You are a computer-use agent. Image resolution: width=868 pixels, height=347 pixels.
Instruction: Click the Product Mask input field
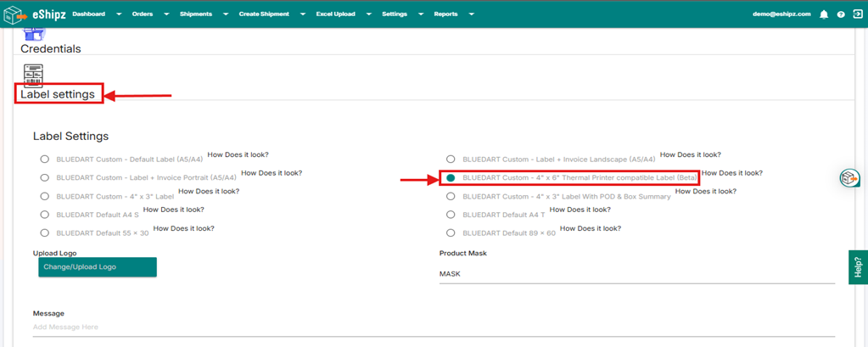coord(636,274)
